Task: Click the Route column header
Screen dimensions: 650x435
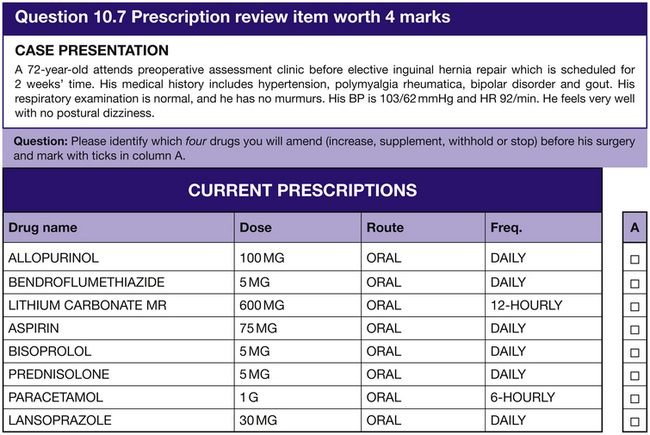Action: pos(385,227)
